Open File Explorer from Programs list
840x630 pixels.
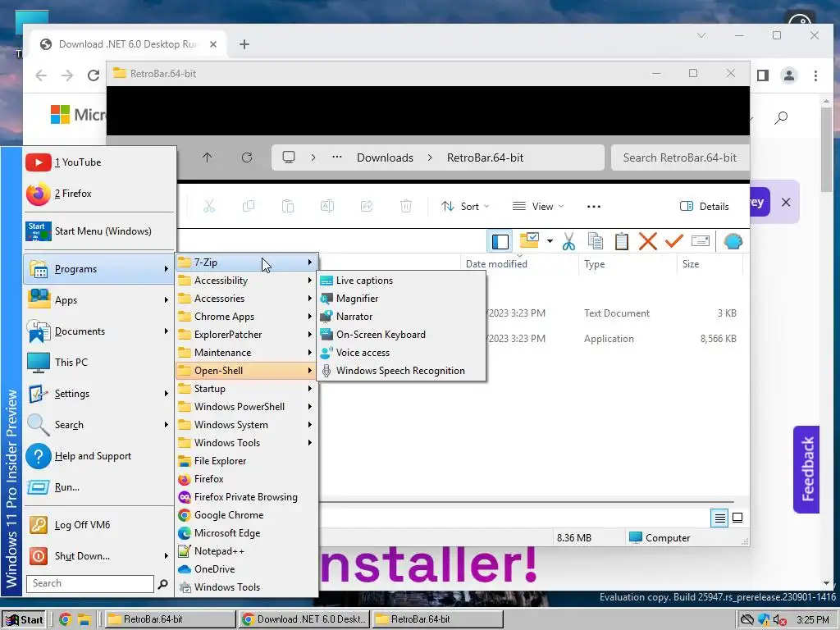246,461
